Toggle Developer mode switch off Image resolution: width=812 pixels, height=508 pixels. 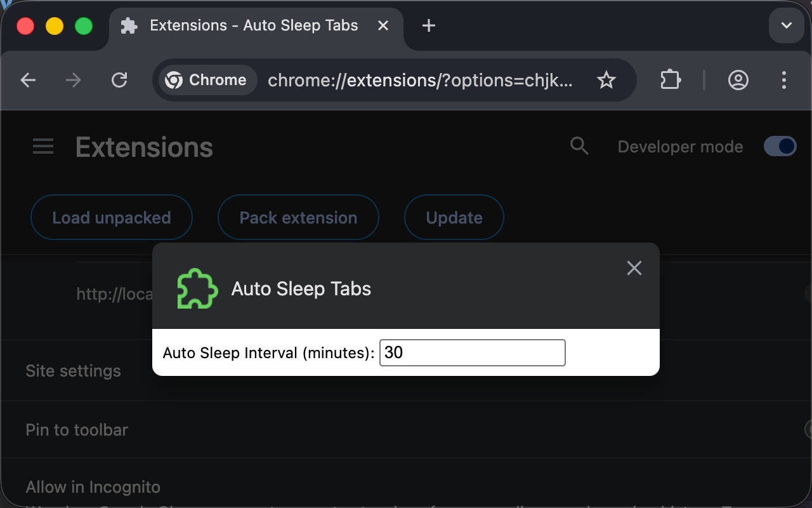click(780, 147)
